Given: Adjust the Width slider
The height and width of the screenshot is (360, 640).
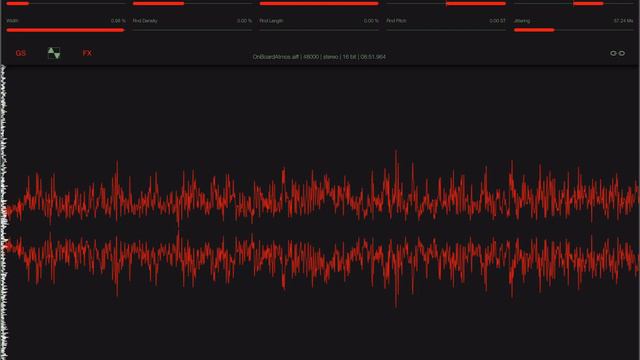Looking at the screenshot, I should pos(66,30).
